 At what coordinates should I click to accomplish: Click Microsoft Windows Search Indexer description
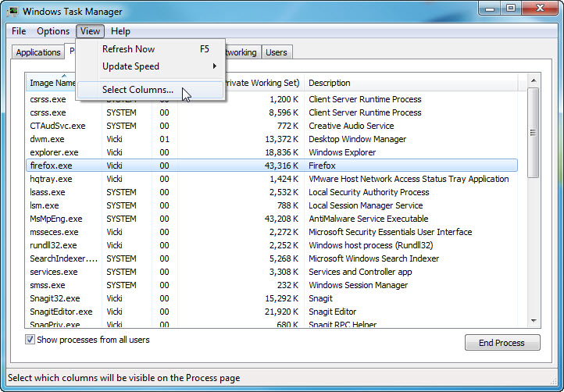tap(373, 259)
